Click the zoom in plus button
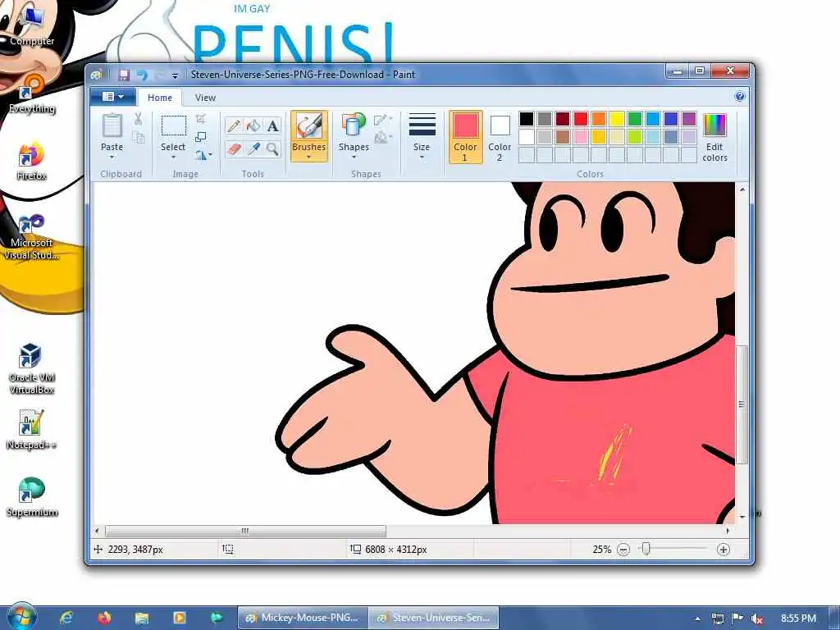 [x=723, y=550]
